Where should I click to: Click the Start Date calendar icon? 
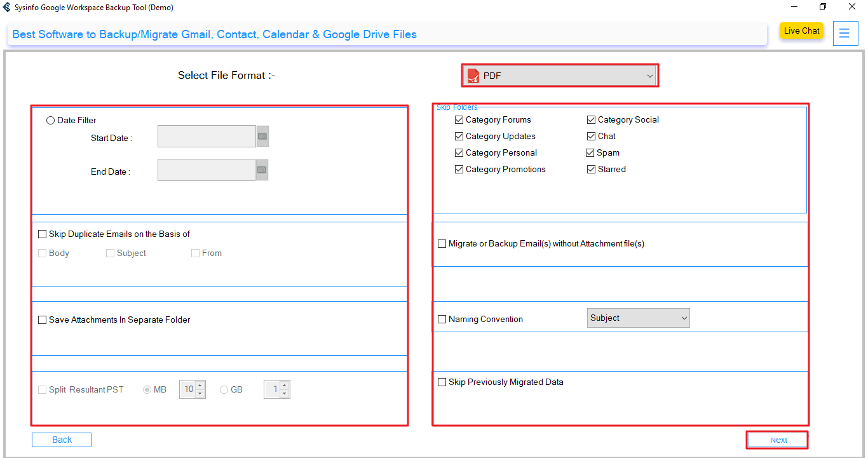[262, 137]
